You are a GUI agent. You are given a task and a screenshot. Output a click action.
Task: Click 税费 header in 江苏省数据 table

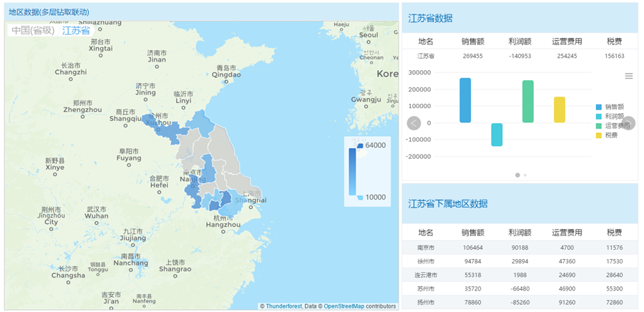tap(615, 41)
